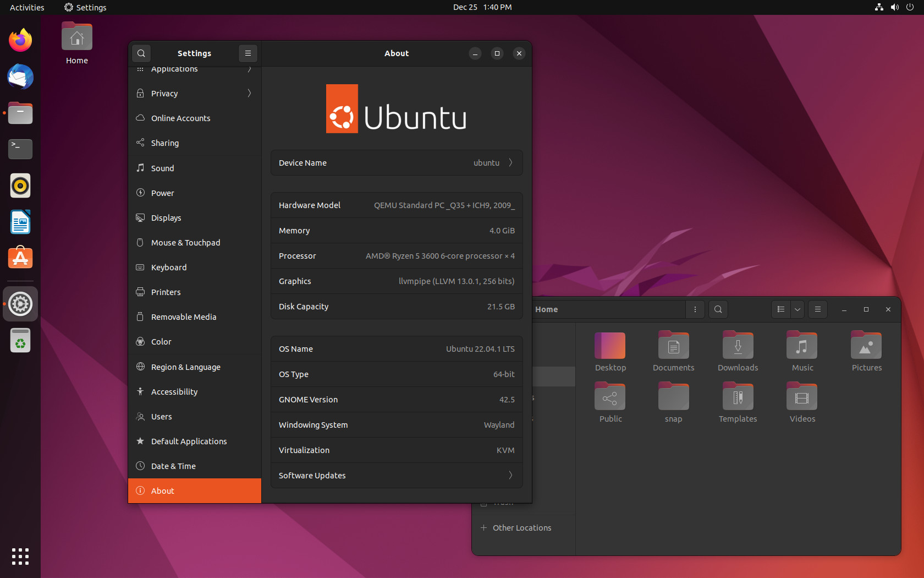924x578 pixels.
Task: Show Applications grid button
Action: coord(20,557)
